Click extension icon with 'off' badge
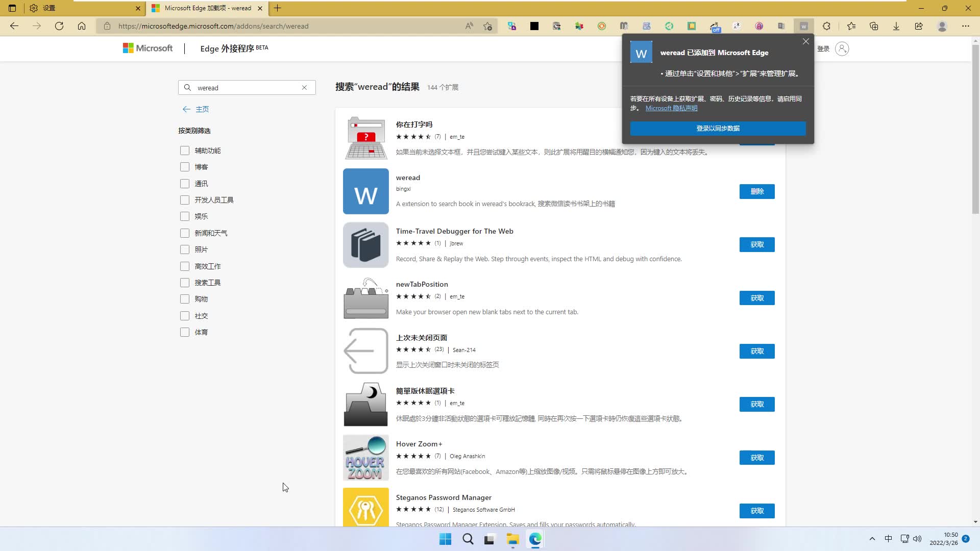This screenshot has height=551, width=980. pos(715,27)
